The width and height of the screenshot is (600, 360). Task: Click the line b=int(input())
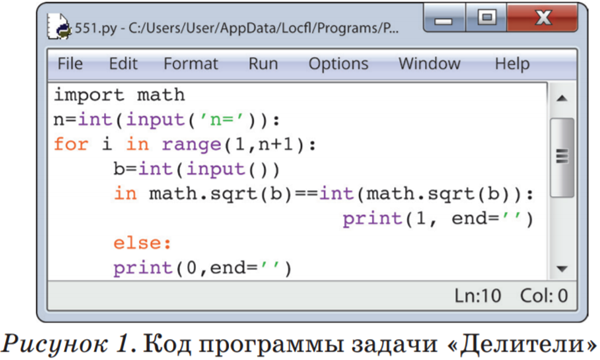(x=197, y=169)
